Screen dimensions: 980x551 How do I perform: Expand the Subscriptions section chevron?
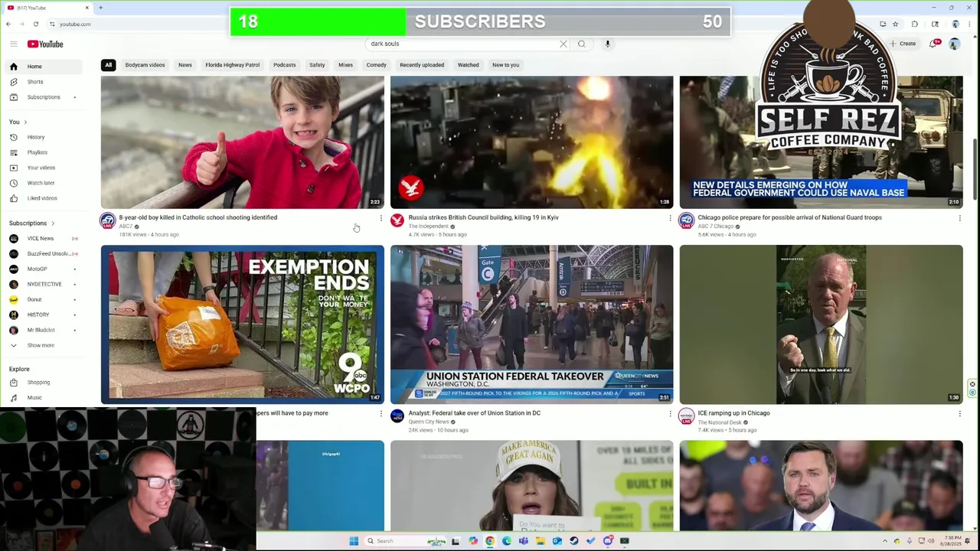pyautogui.click(x=53, y=223)
